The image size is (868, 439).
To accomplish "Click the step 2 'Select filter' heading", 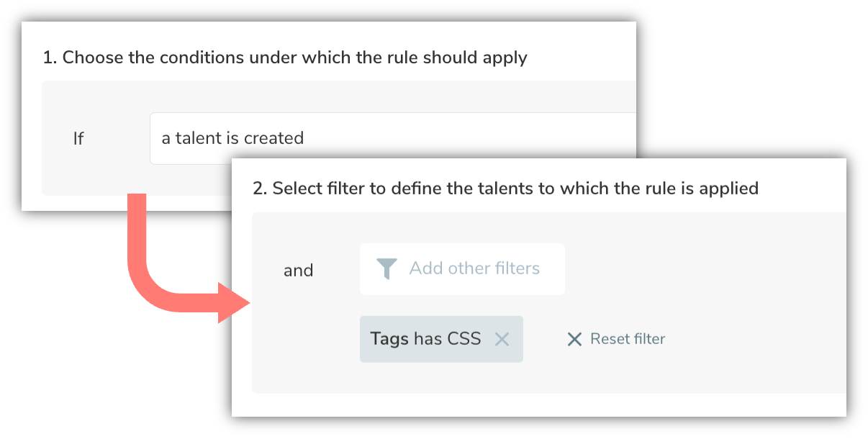I will coord(505,189).
